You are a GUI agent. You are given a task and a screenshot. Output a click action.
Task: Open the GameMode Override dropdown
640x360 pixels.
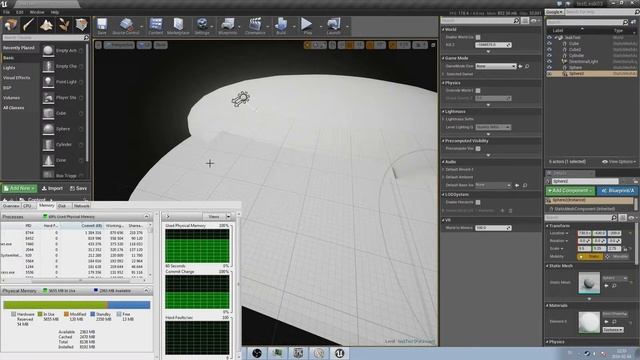click(496, 66)
